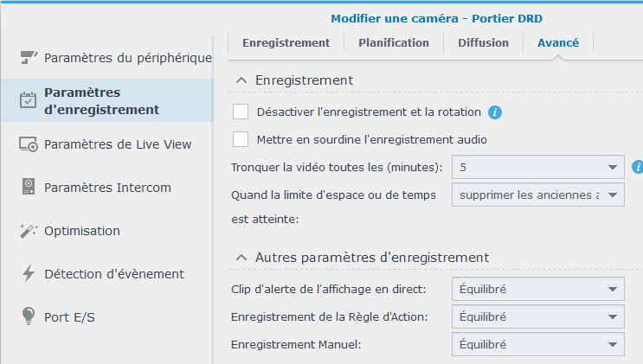Click the calendar icon for Paramètres d'enregistrement
Viewport: 643px width, 364px height.
click(29, 100)
